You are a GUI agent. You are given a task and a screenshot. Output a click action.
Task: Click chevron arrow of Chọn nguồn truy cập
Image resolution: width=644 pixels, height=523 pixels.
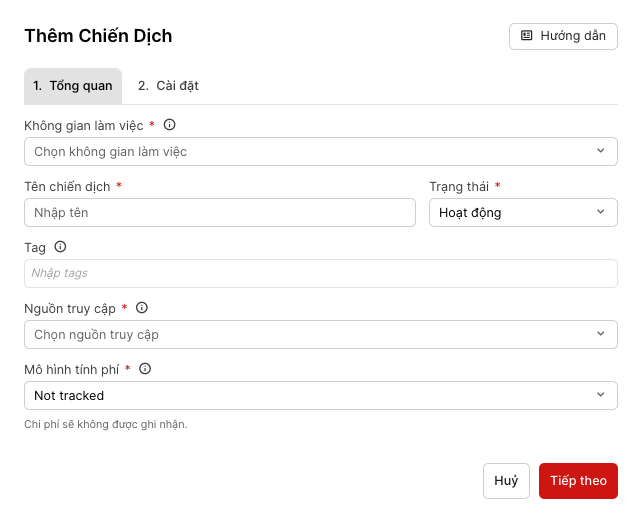(600, 335)
